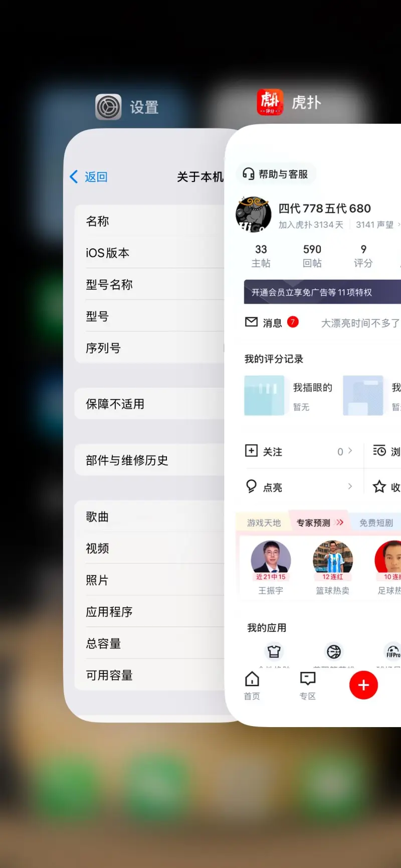
Task: Tap 型号名称 row in Settings
Action: [149, 284]
